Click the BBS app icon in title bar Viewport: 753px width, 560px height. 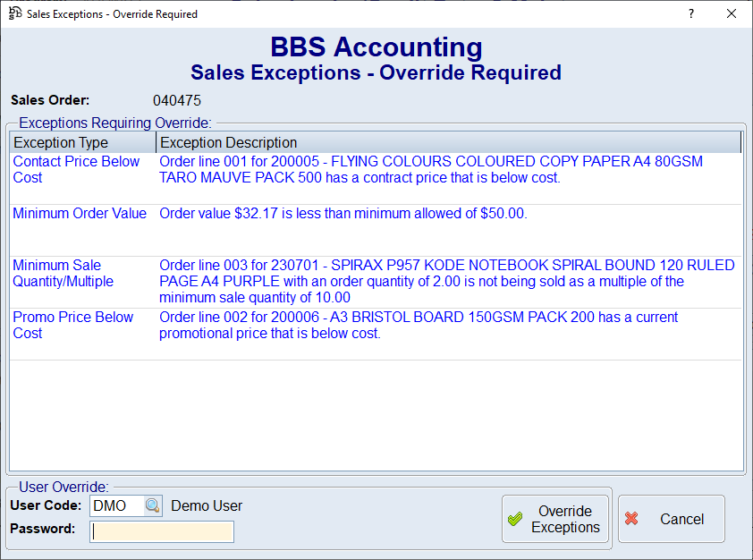14,13
